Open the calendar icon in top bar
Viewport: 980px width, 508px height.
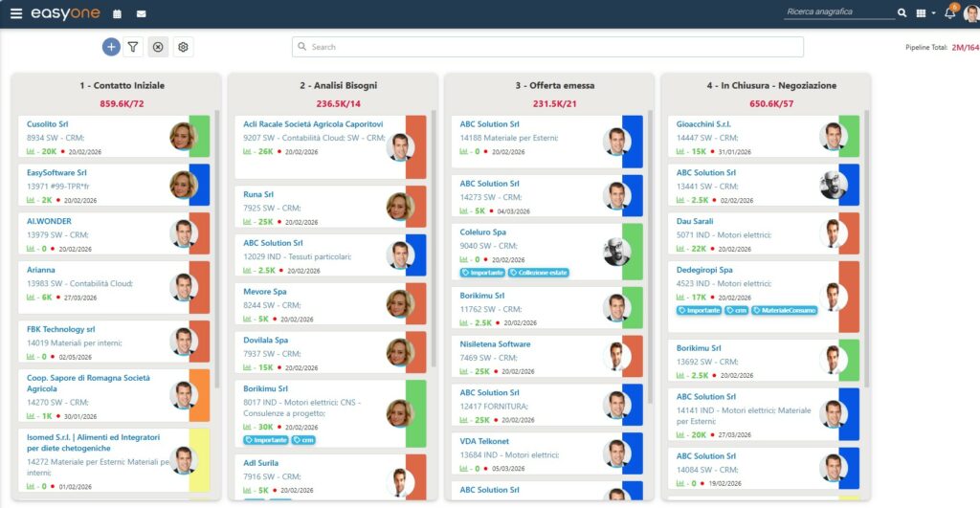[117, 14]
